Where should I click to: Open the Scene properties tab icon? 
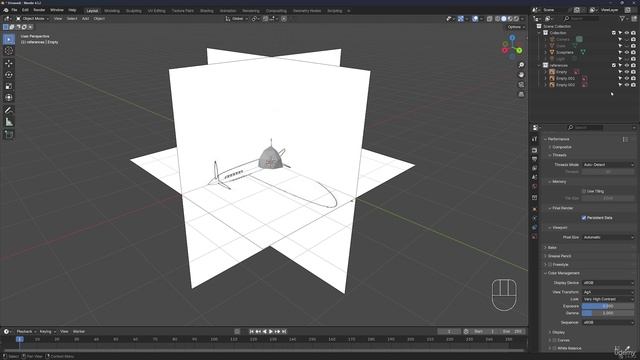pyautogui.click(x=535, y=177)
